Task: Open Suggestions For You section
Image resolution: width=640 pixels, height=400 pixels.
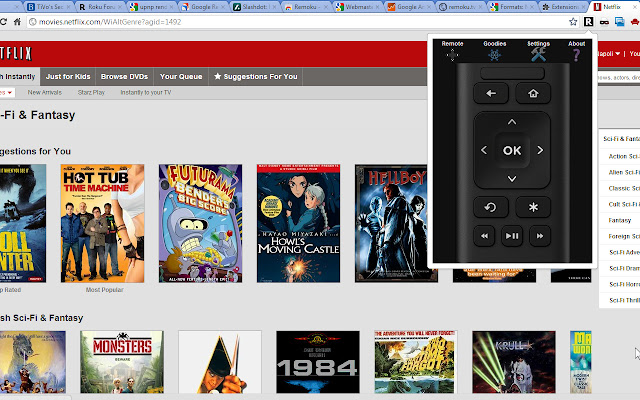Action: (256, 76)
